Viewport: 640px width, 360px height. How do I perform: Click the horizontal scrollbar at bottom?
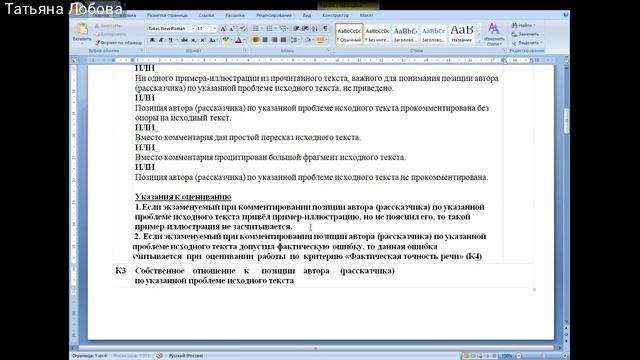point(316,348)
